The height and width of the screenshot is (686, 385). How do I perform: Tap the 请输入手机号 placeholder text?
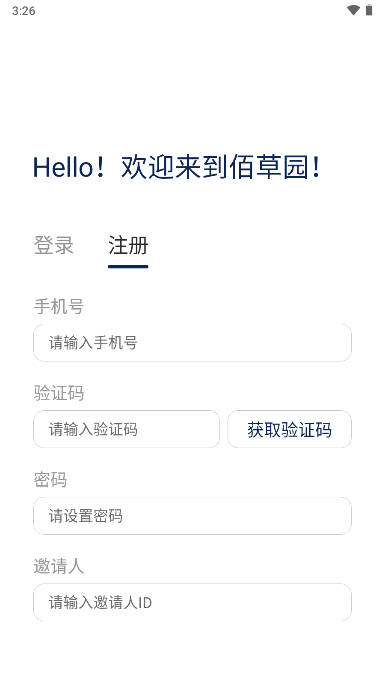93,343
